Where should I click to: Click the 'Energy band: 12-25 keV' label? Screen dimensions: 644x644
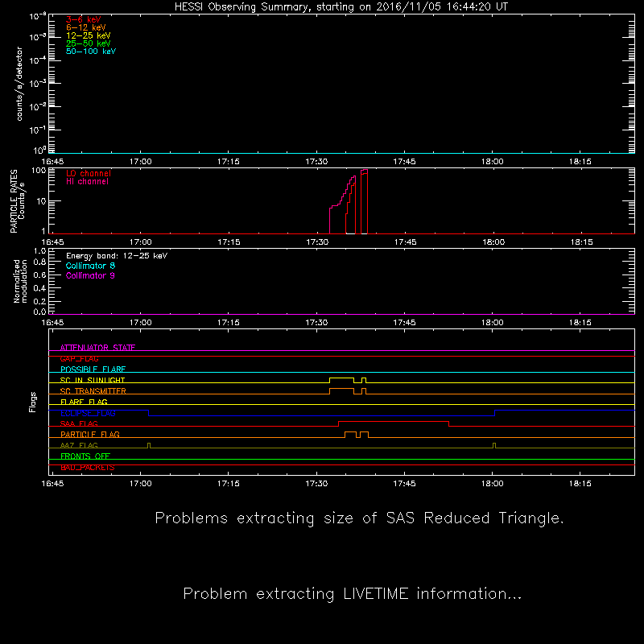pos(117,256)
